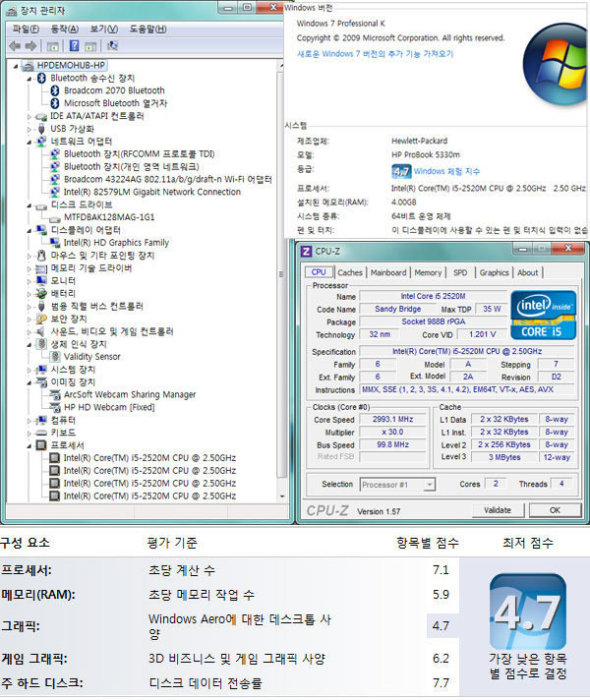Click the Device Manager title bar icon

[x=12, y=10]
